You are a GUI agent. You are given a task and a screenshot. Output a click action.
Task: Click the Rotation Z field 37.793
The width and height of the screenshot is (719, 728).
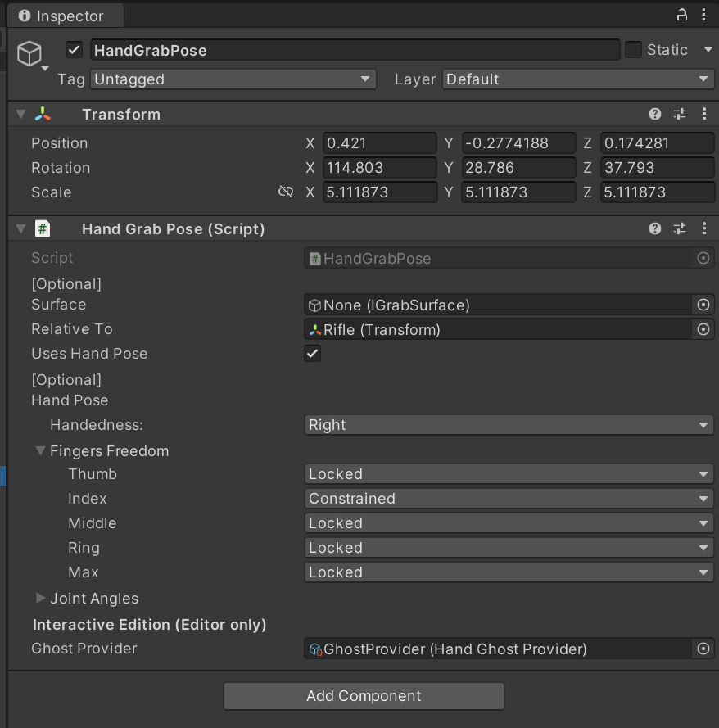pyautogui.click(x=658, y=168)
